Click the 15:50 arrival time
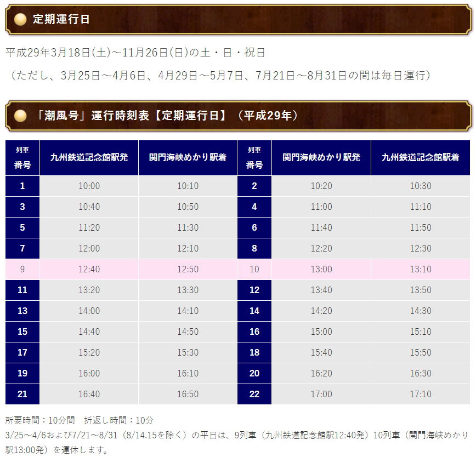This screenshot has width=476, height=463. coord(421,352)
